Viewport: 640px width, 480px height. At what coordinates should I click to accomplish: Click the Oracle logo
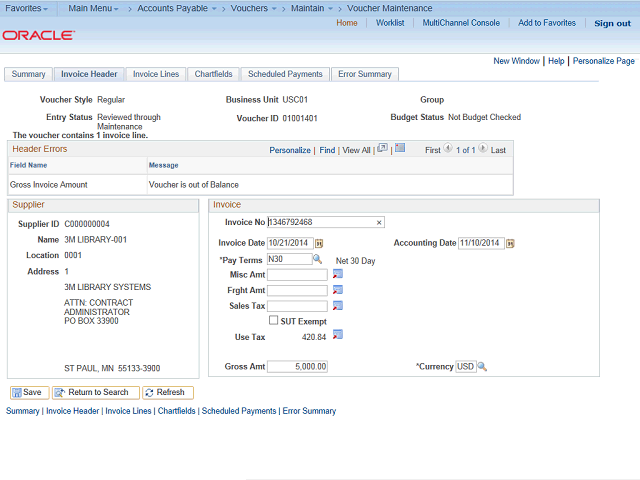(39, 36)
